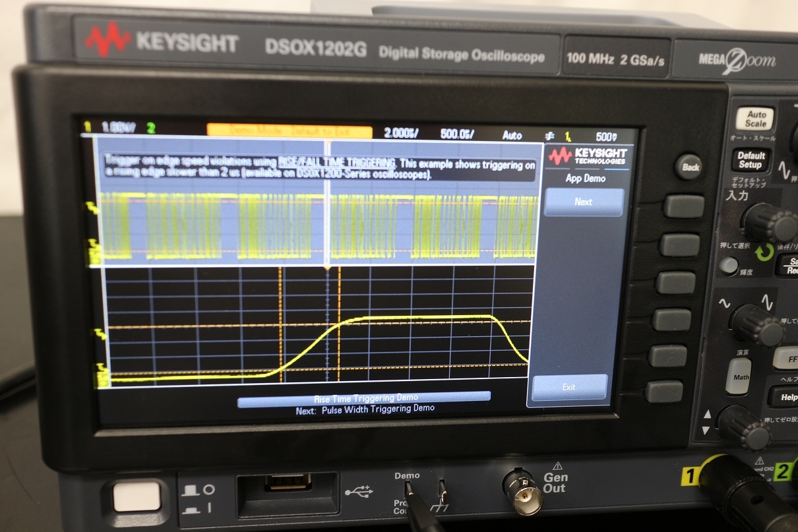The width and height of the screenshot is (798, 532).
Task: Push the FFT key
Action: 787,358
